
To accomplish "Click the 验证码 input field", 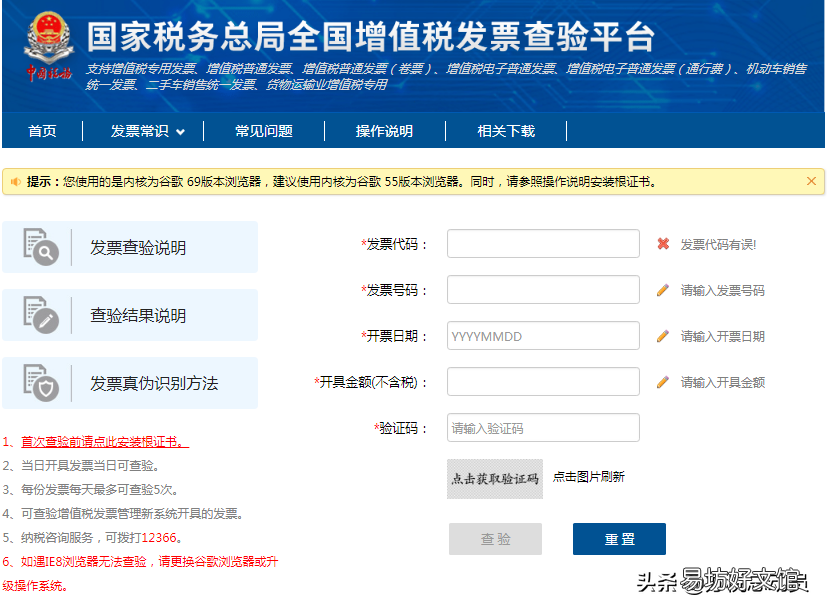I will (x=543, y=427).
